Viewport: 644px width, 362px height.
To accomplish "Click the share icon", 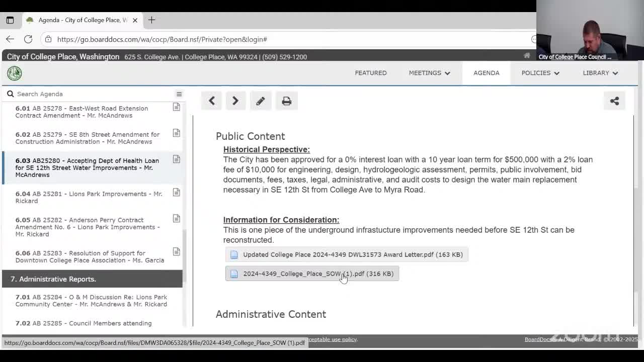I will pos(614,101).
